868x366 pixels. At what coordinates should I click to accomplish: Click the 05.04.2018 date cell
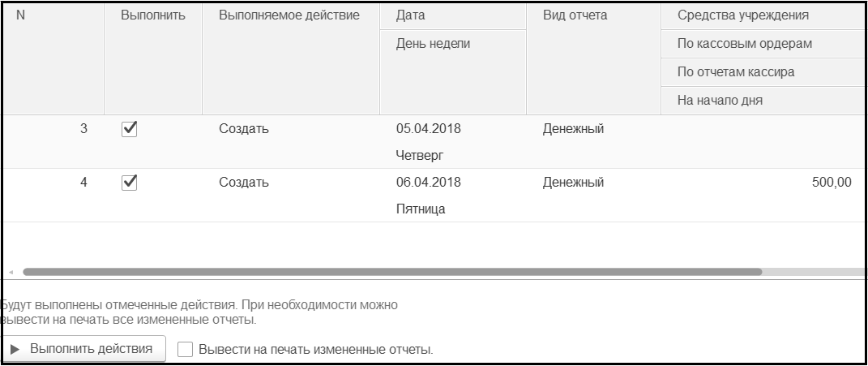coord(428,129)
